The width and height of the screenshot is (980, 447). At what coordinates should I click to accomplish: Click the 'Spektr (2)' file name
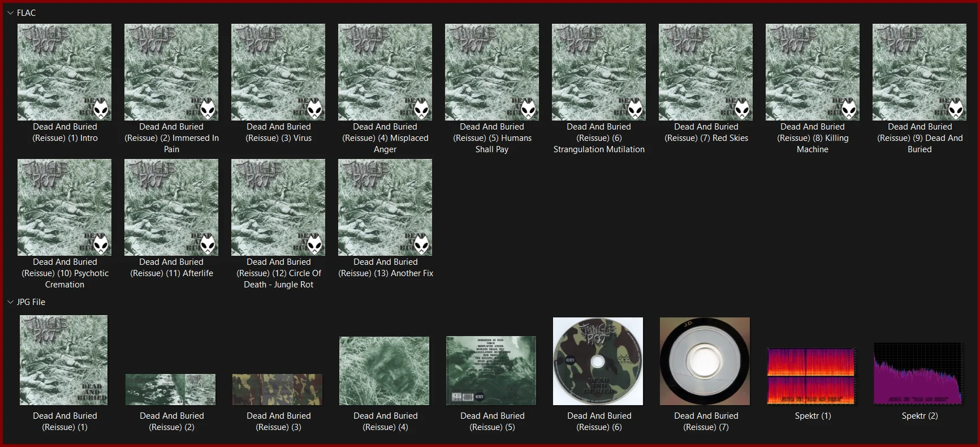[919, 416]
